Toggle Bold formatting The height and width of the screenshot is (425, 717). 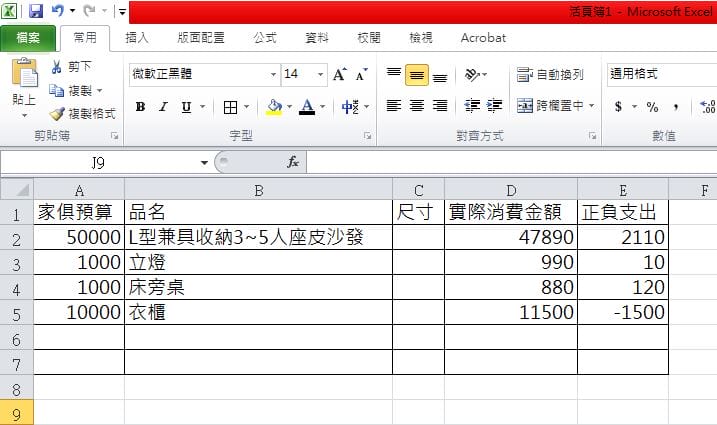[140, 107]
